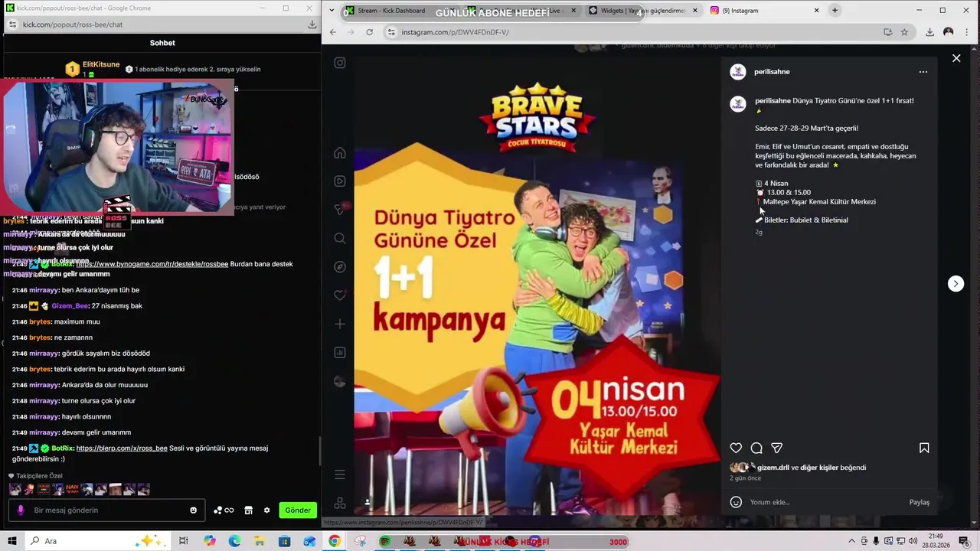Screen dimensions: 980x551
Task: Open post options three-dots menu
Action: [923, 72]
